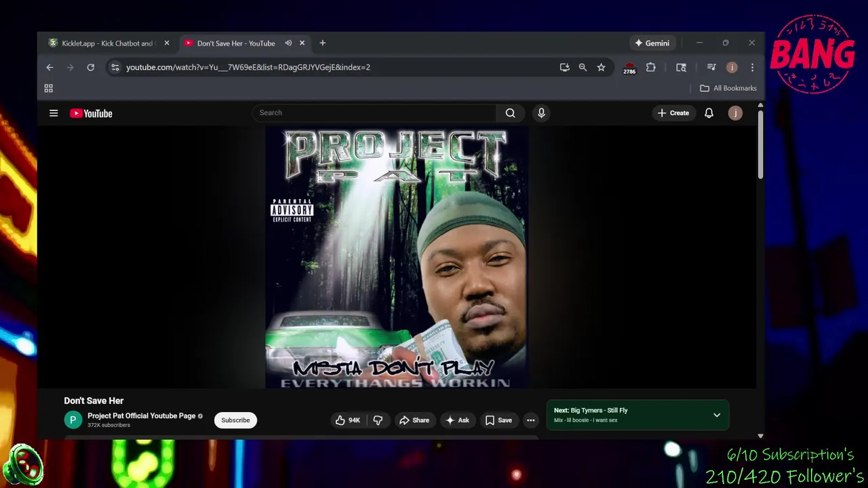Screen dimensions: 868x488
Task: Save video to playlist
Action: tap(498, 420)
